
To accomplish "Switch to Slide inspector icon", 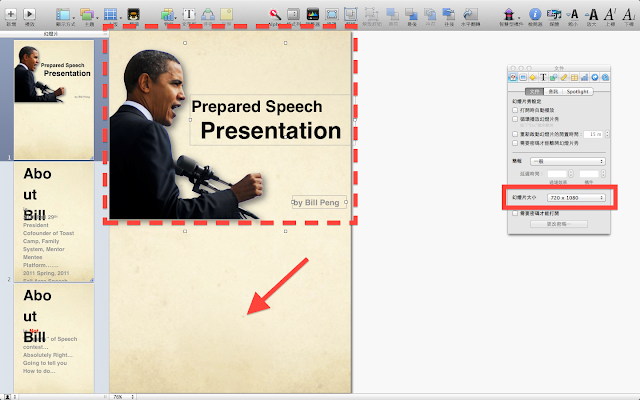I will tap(523, 77).
